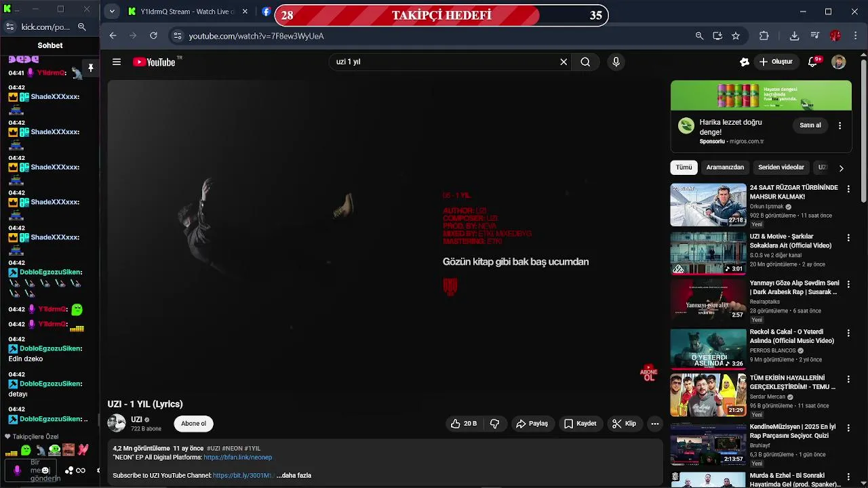Switch to the Facebook tab
This screenshot has height=488, width=868.
tap(266, 12)
